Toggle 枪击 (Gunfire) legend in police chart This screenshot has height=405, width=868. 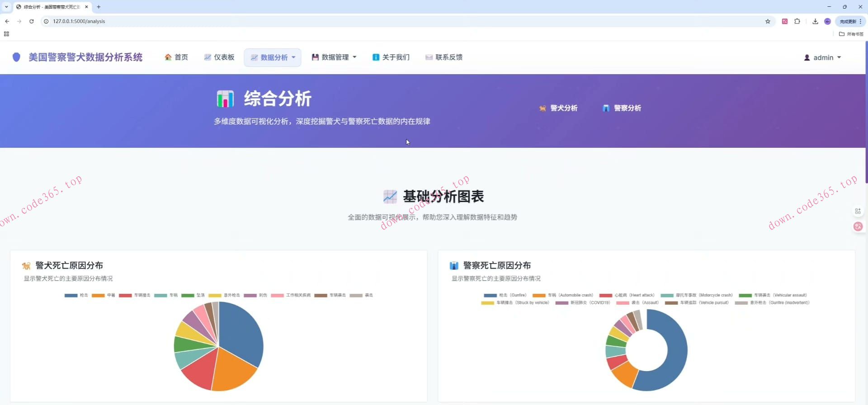tap(505, 295)
